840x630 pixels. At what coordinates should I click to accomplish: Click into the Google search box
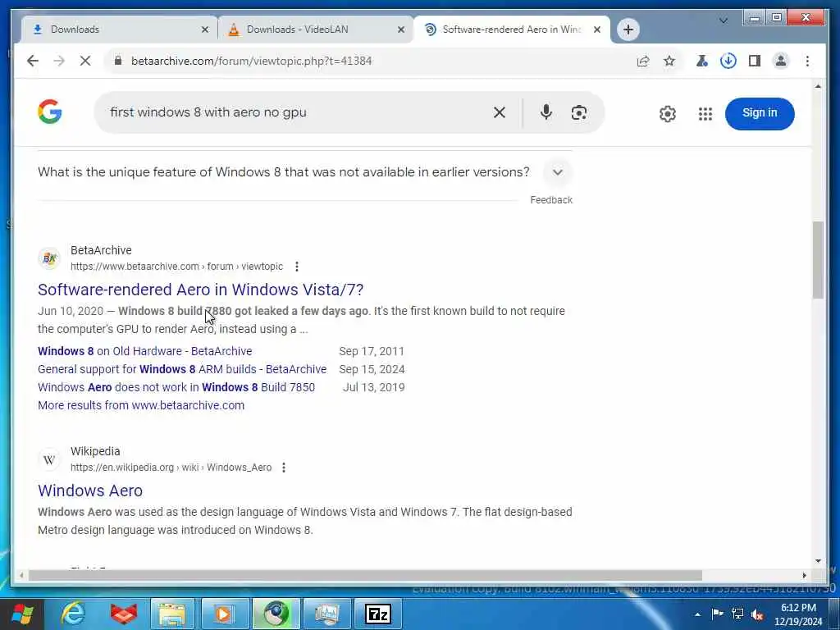tap(294, 112)
